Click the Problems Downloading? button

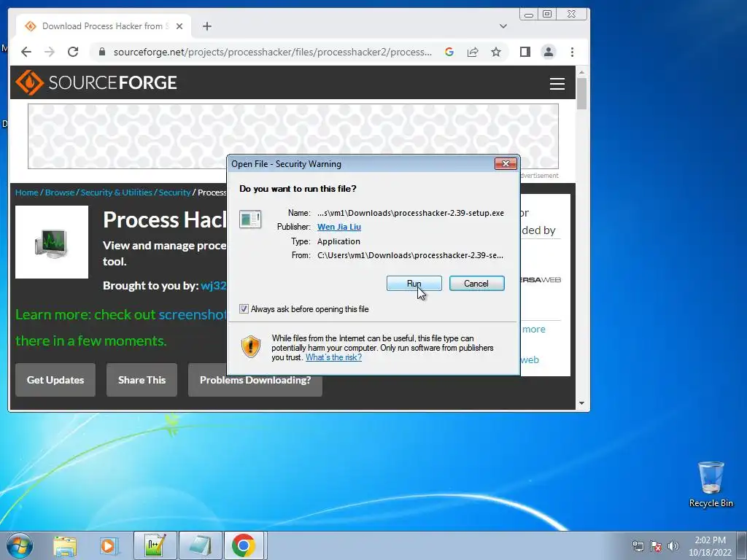coord(255,380)
